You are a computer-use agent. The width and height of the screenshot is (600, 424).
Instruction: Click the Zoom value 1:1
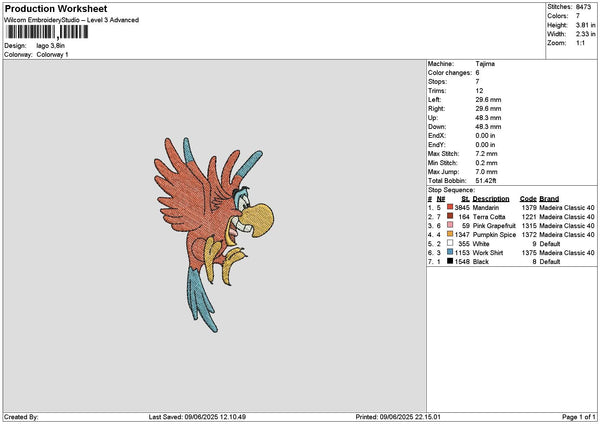[580, 43]
